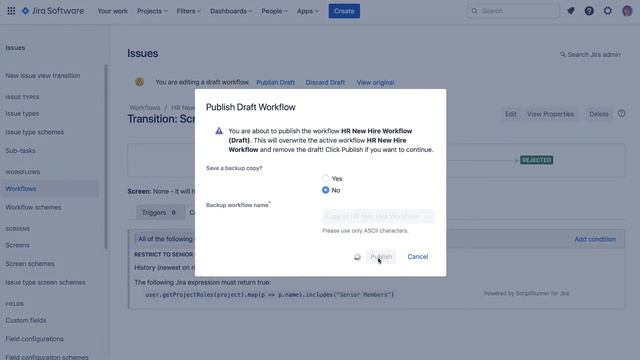
Task: Open Your work in top navigation
Action: (112, 11)
